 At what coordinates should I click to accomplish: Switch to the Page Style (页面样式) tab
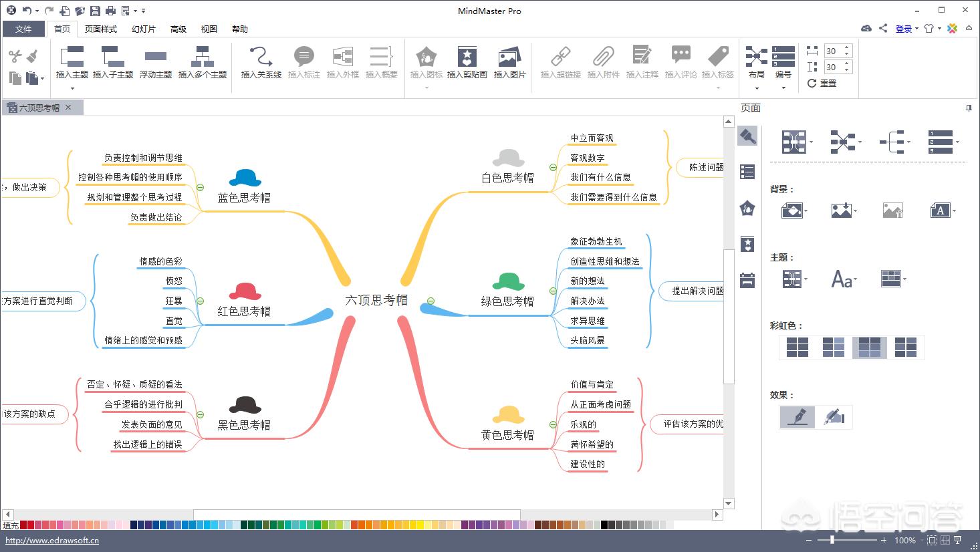(100, 29)
